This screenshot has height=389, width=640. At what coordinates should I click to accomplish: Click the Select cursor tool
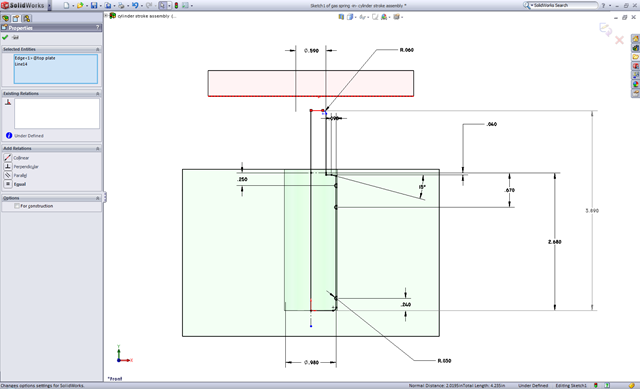click(162, 5)
